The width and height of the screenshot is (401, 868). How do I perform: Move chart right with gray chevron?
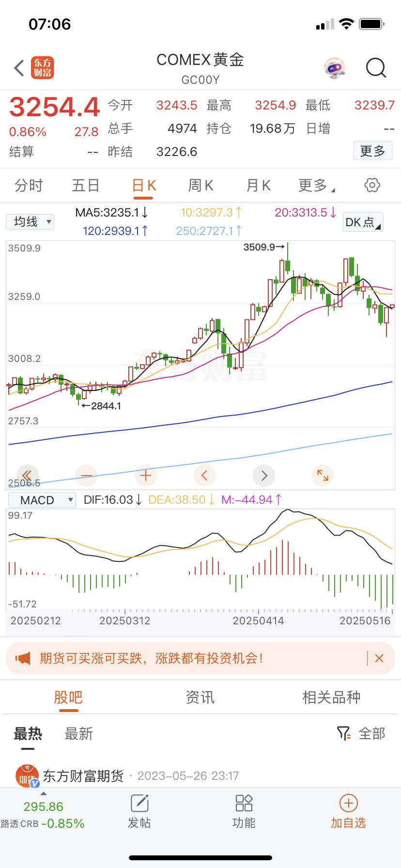point(264,476)
